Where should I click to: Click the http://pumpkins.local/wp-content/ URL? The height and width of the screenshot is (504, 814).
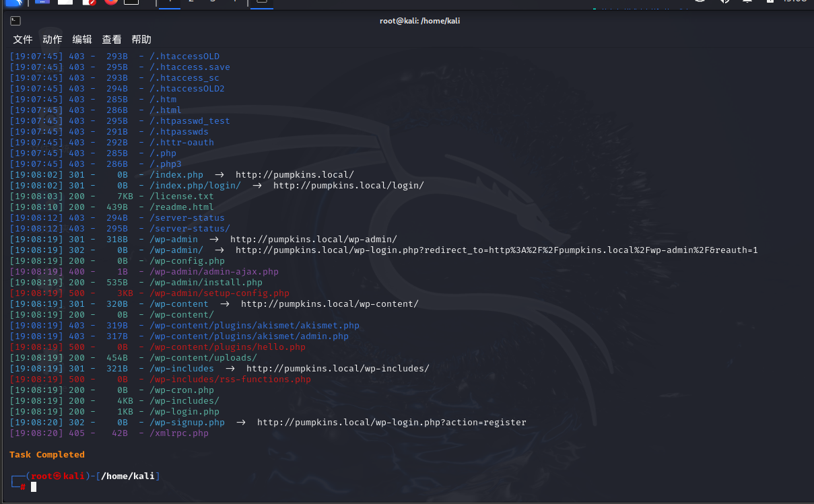coord(330,304)
